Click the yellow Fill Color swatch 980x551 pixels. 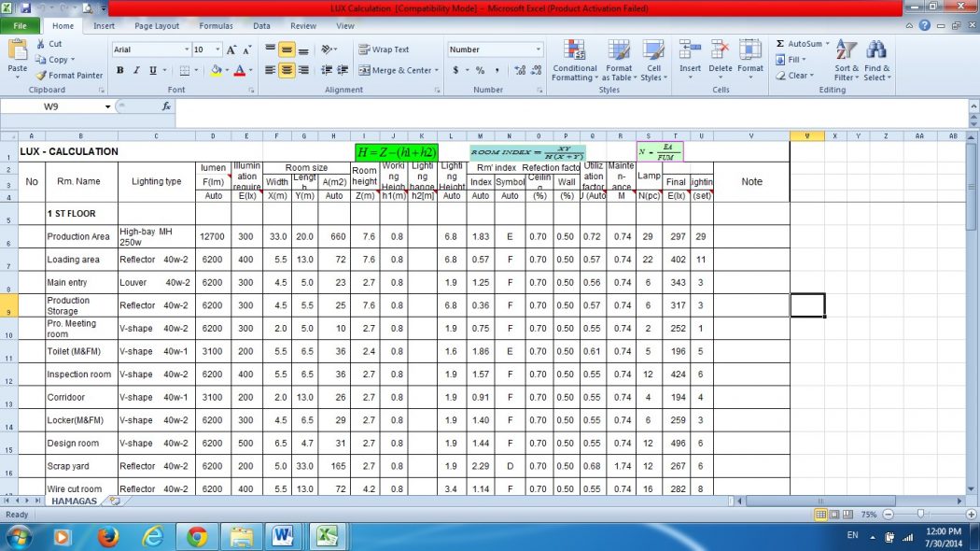tap(216, 70)
